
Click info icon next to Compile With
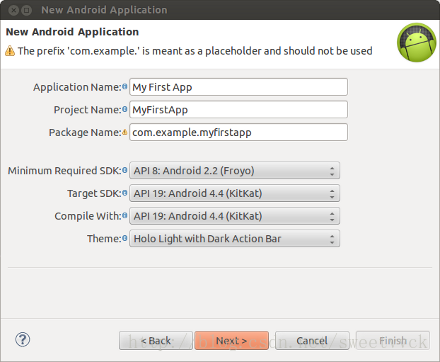pos(125,215)
